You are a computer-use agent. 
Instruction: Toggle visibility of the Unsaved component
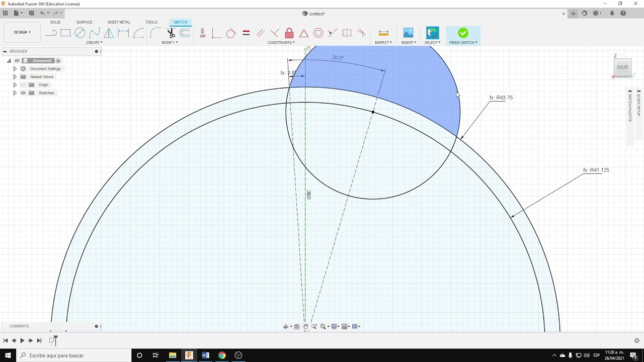coord(17,61)
